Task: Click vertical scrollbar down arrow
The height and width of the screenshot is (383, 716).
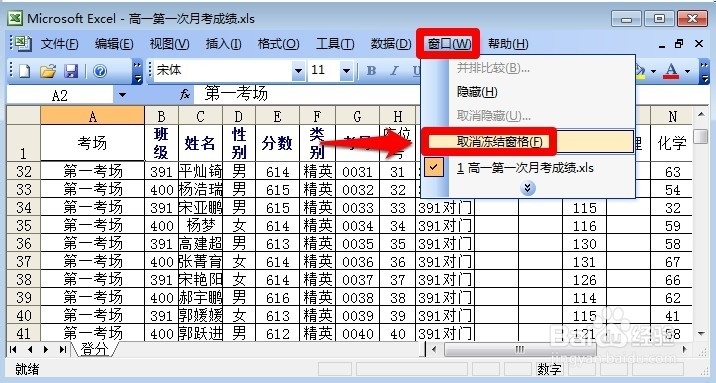Action: [701, 335]
